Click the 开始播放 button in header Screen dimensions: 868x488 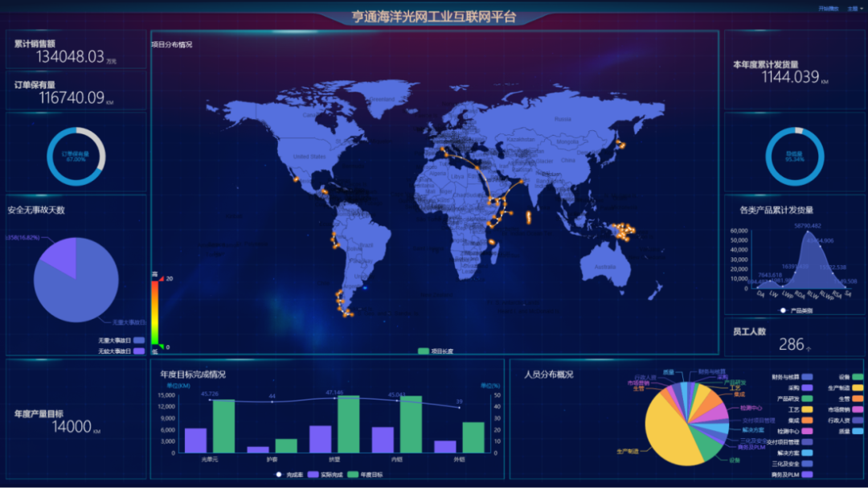click(828, 8)
